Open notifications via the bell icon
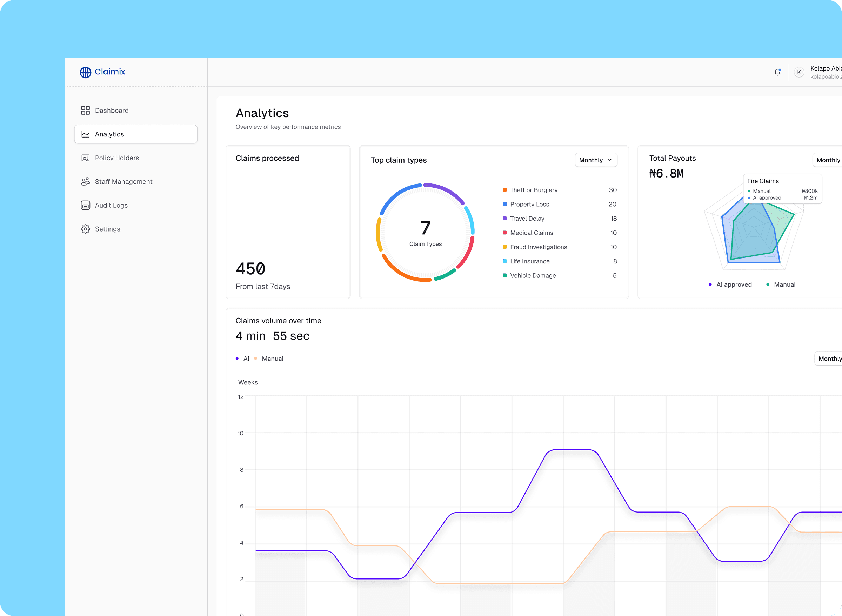This screenshot has width=842, height=616. click(777, 72)
